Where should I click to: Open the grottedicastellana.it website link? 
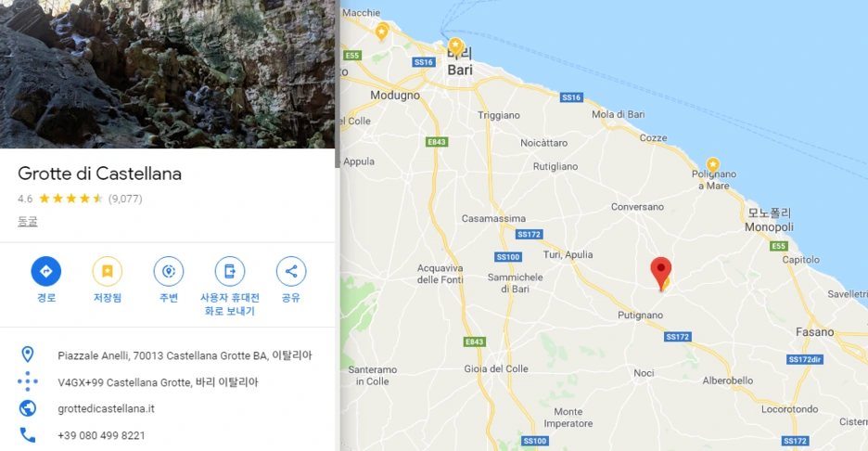[x=107, y=409]
